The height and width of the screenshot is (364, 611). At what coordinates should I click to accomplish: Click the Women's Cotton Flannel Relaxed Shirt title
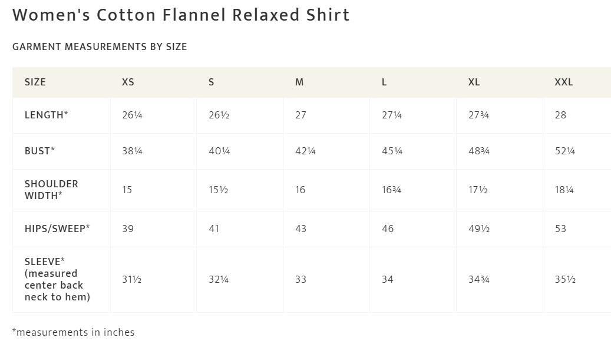(181, 15)
